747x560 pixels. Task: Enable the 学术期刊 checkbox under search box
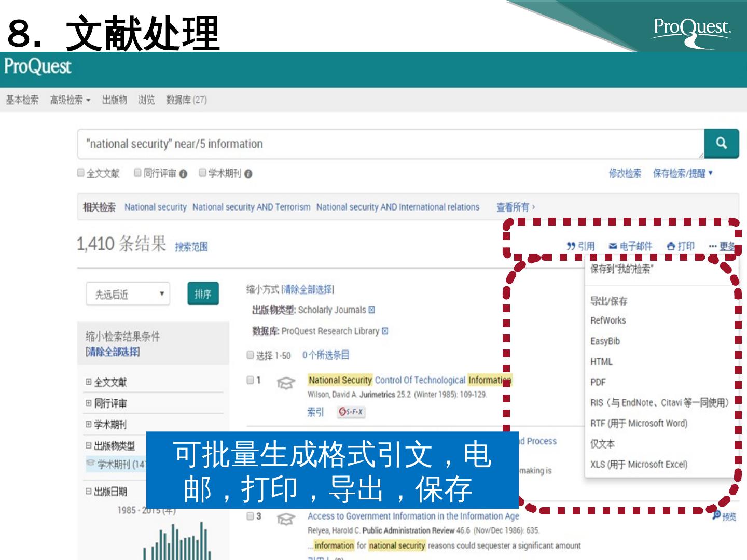203,173
